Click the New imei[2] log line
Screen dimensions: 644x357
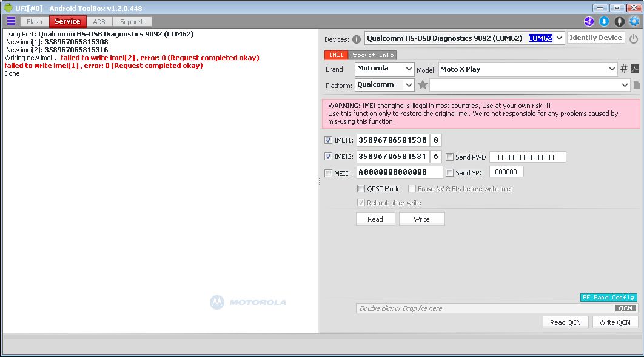click(x=57, y=50)
